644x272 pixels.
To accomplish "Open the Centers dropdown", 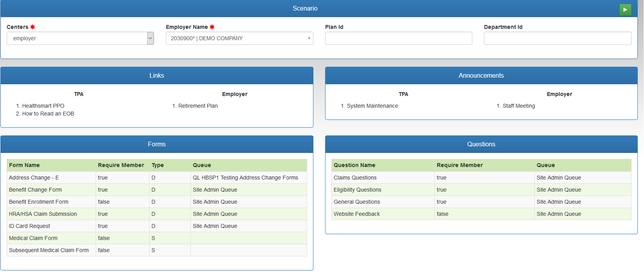I will coord(80,38).
